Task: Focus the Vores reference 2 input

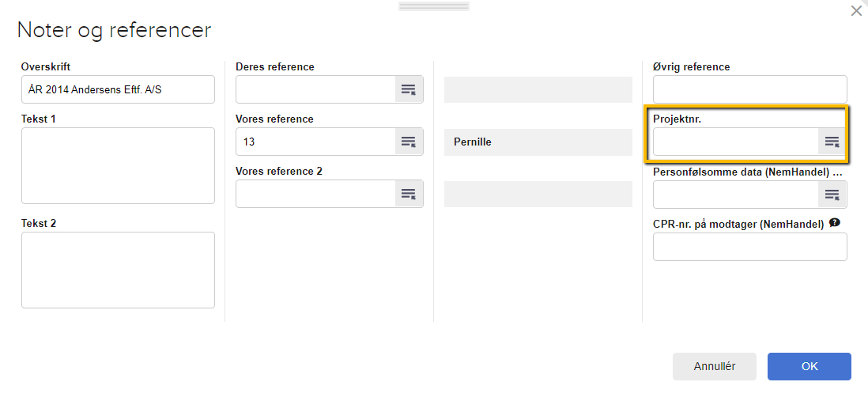Action: [x=315, y=194]
